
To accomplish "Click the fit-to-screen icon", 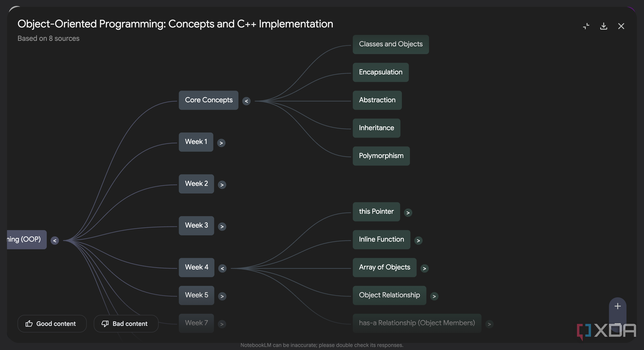I will click(x=586, y=26).
